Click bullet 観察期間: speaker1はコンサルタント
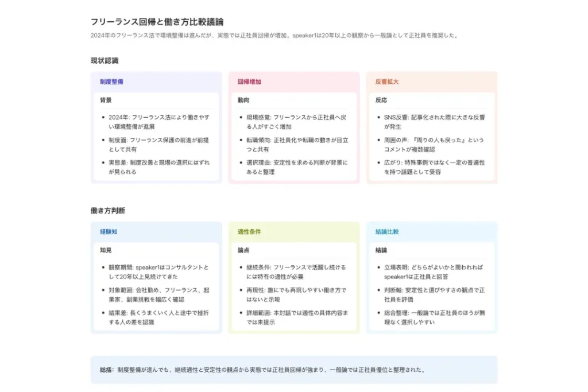Viewport: 588px width, 392px height. 158,271
